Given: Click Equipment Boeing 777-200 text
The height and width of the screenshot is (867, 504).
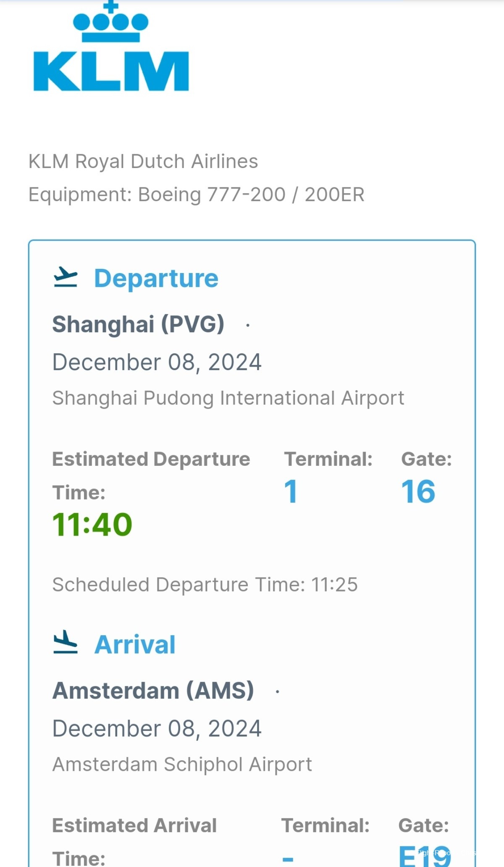Looking at the screenshot, I should click(197, 194).
